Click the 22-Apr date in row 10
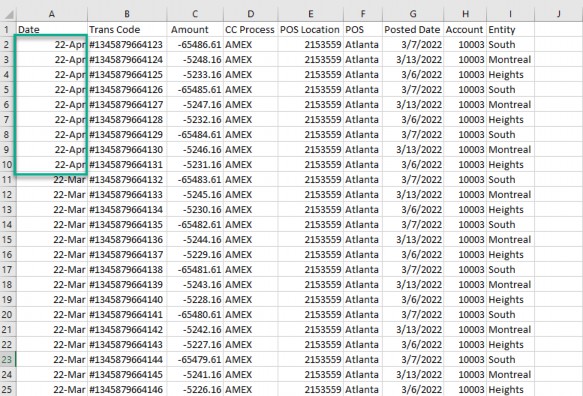 (x=52, y=164)
